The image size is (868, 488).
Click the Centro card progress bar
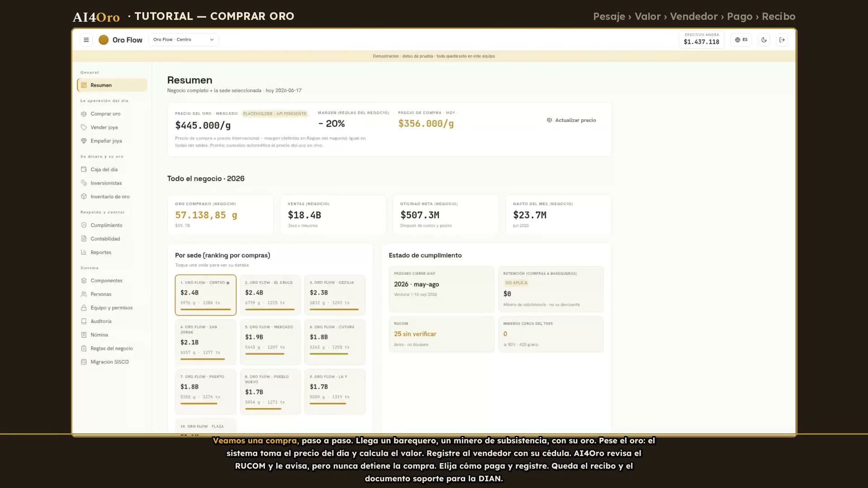click(x=205, y=310)
